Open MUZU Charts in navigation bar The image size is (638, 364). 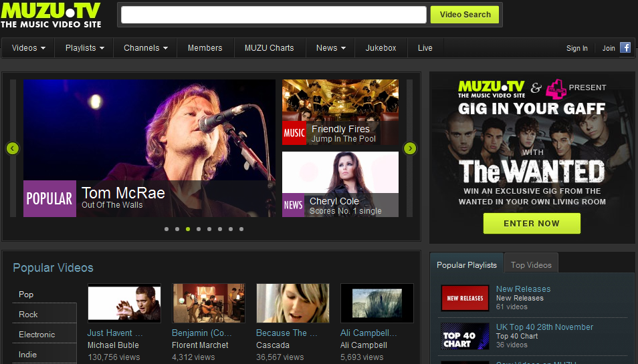pyautogui.click(x=269, y=48)
